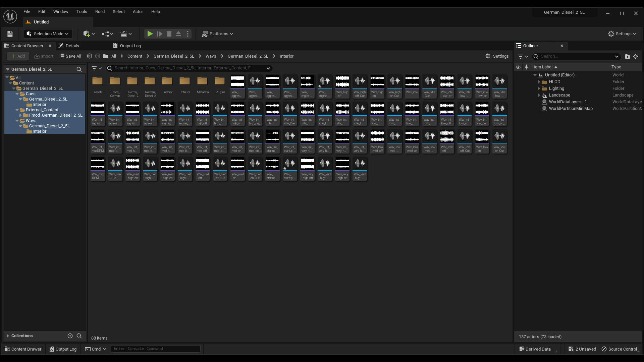Expand the Collections section
Screen dimensions: 644x362
[7, 336]
